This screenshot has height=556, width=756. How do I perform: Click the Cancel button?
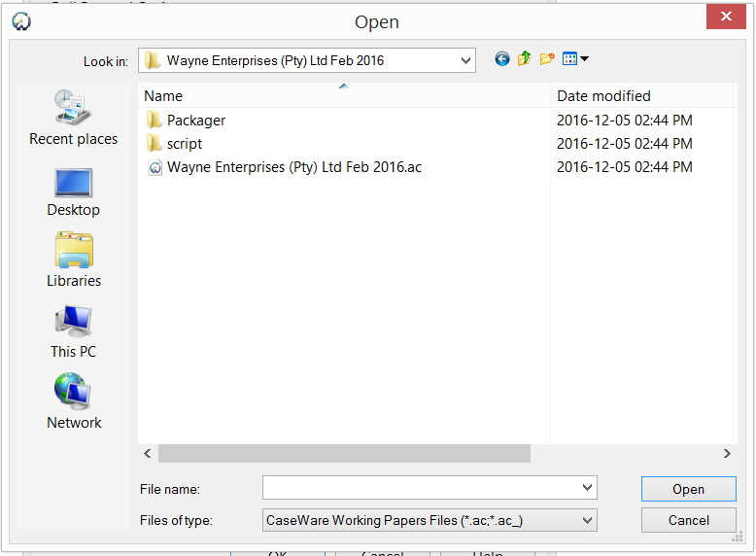(689, 520)
